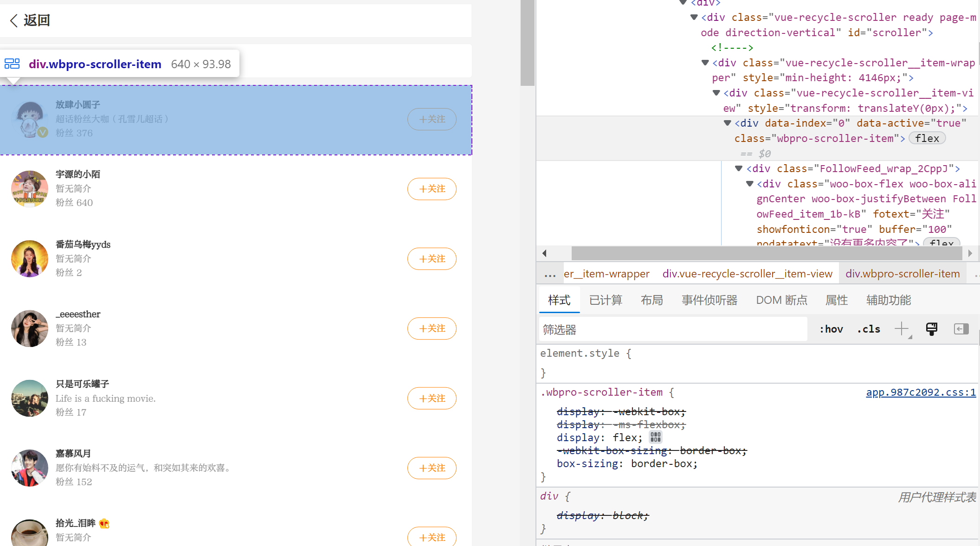Click the page vertical scrollbar thumb
This screenshot has height=546, width=980.
[x=528, y=43]
